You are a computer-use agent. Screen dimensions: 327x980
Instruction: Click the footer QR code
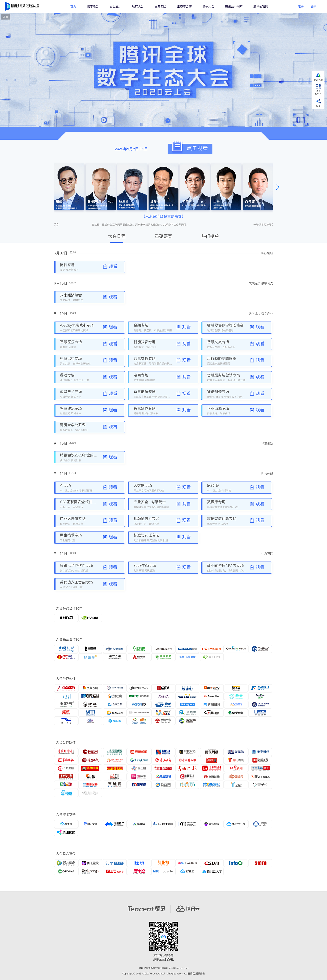(x=163, y=937)
